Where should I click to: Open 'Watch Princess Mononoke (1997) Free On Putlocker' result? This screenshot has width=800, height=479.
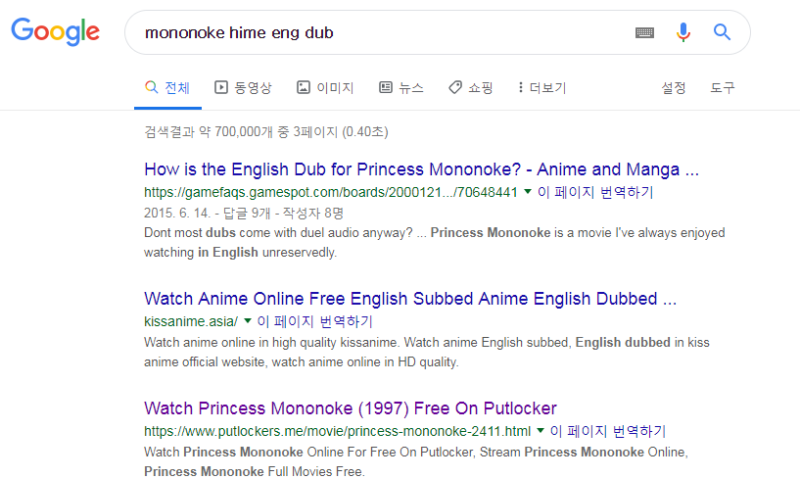coord(350,408)
